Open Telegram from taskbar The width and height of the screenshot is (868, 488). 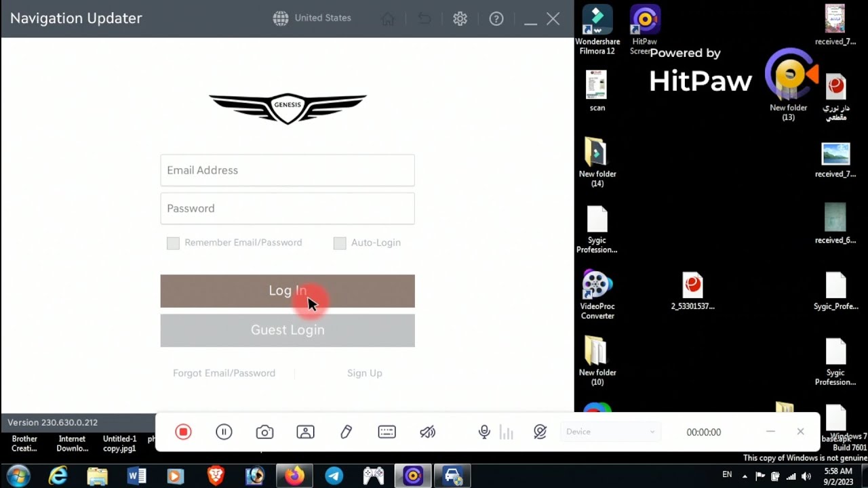[334, 476]
